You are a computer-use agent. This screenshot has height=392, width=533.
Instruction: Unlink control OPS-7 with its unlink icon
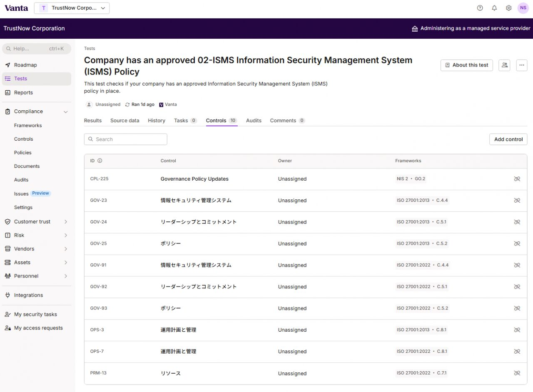point(517,352)
